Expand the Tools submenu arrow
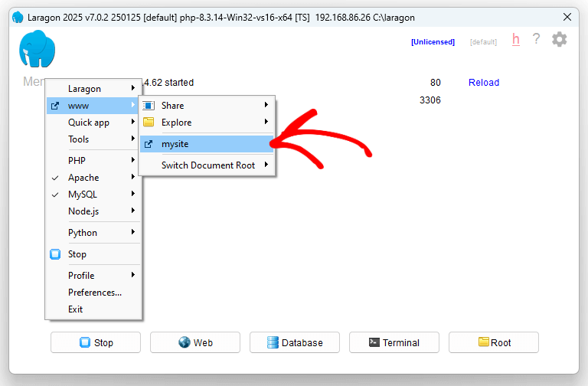Image resolution: width=588 pixels, height=386 pixels. (132, 139)
